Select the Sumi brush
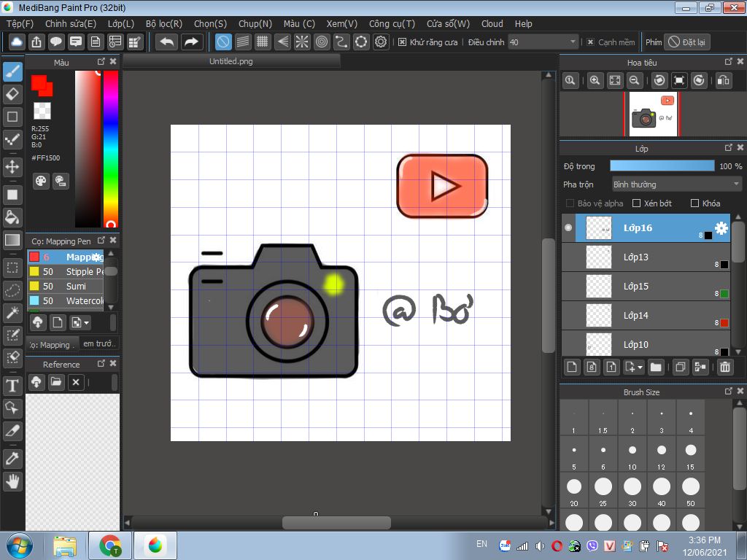The width and height of the screenshot is (747, 560). click(x=66, y=286)
